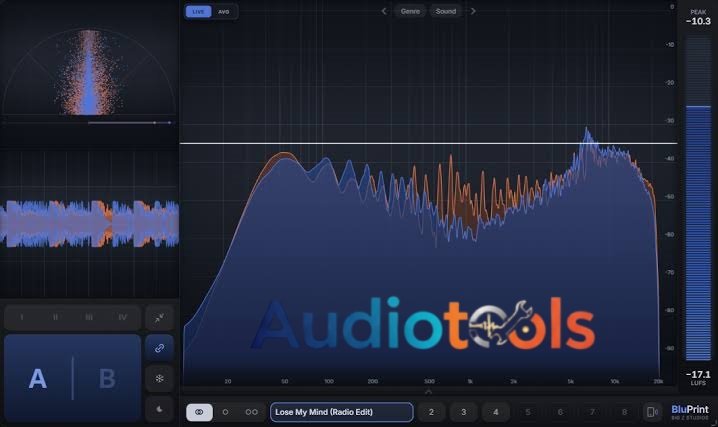Click the collapse arrows icon
Viewport: 718px width, 427px height.
(x=159, y=317)
